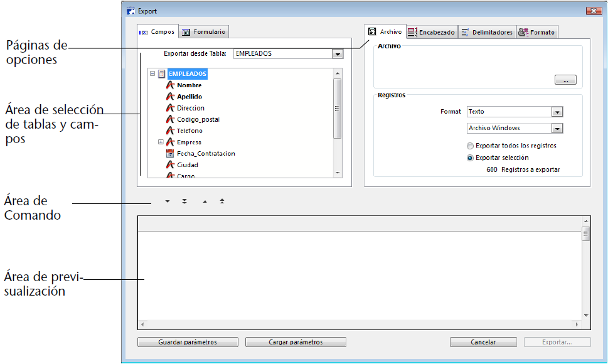
Task: Open the Format dropdown showing Texto
Action: pyautogui.click(x=557, y=112)
